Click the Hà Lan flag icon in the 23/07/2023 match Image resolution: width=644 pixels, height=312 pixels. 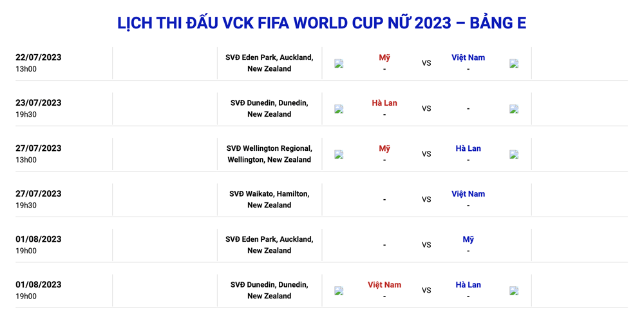339,109
